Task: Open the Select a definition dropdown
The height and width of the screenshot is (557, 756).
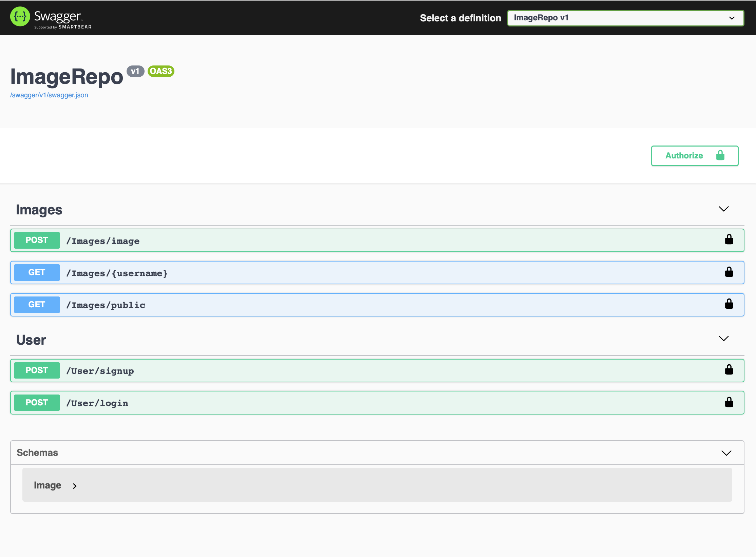Action: coord(625,18)
